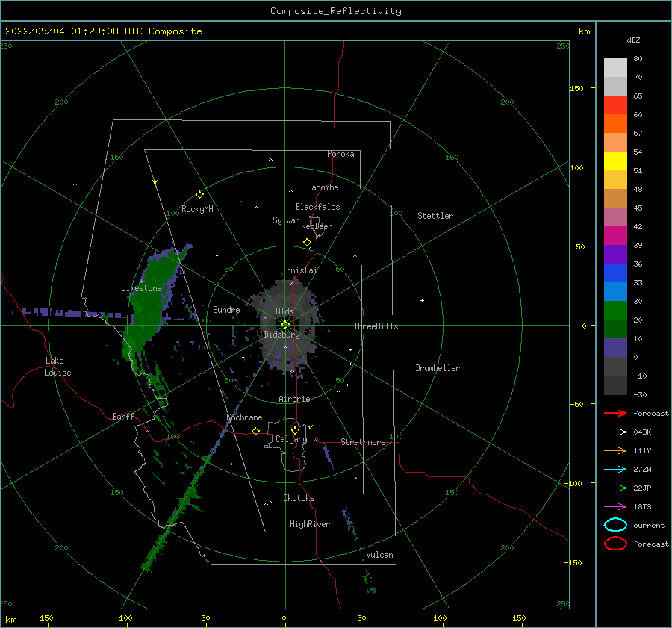Click the orange 60-57 dBZ swatch

click(x=615, y=124)
